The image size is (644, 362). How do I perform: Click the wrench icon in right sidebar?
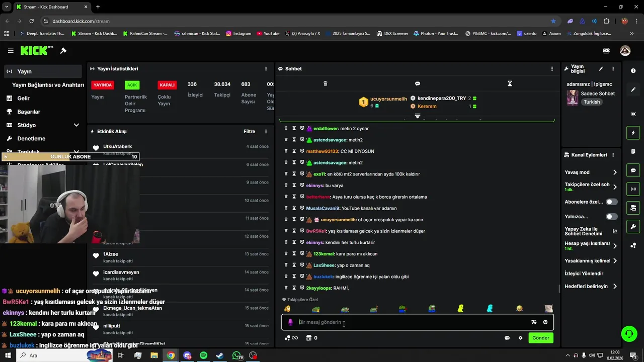(x=633, y=227)
